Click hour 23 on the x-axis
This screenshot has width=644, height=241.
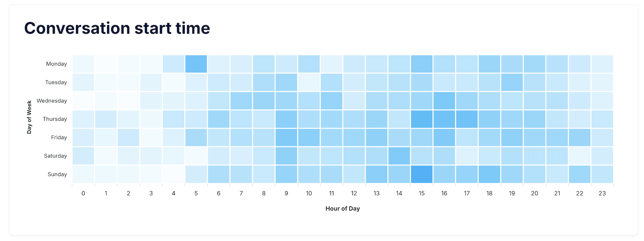tap(602, 193)
